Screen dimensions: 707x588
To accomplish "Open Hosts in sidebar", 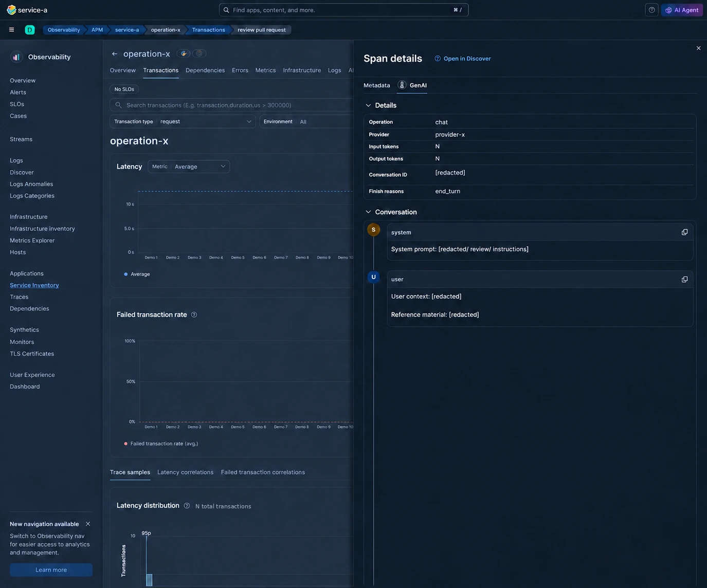I will (x=17, y=252).
